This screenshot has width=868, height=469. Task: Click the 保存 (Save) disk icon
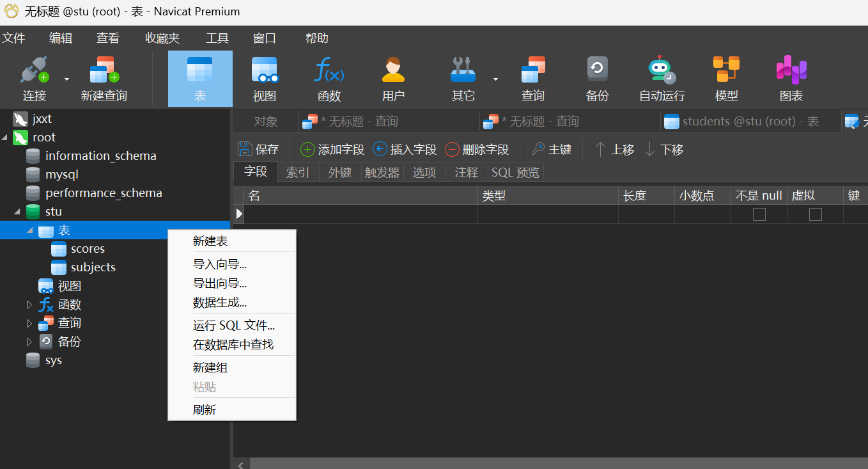244,149
